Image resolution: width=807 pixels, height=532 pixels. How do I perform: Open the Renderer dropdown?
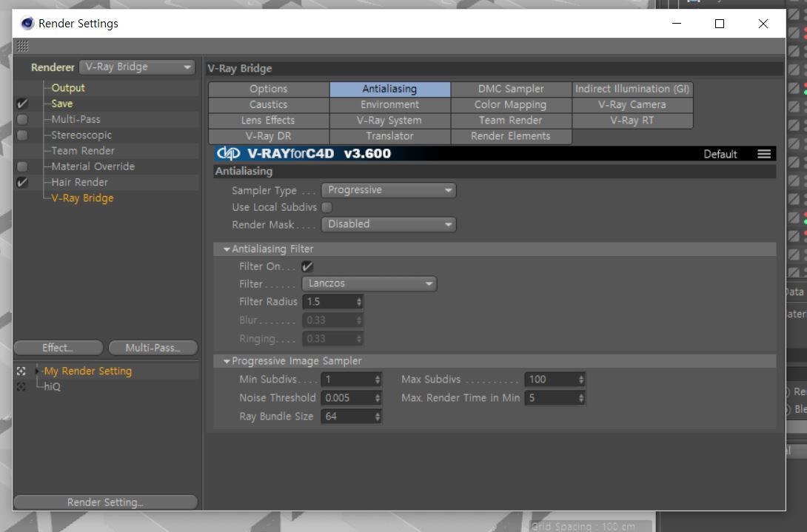click(138, 67)
